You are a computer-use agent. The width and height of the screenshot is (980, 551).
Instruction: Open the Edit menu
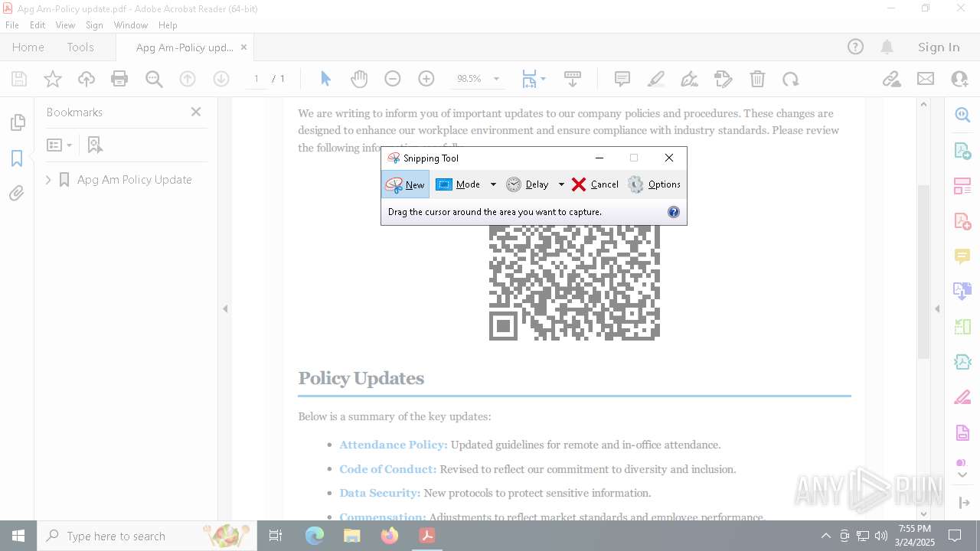coord(38,25)
